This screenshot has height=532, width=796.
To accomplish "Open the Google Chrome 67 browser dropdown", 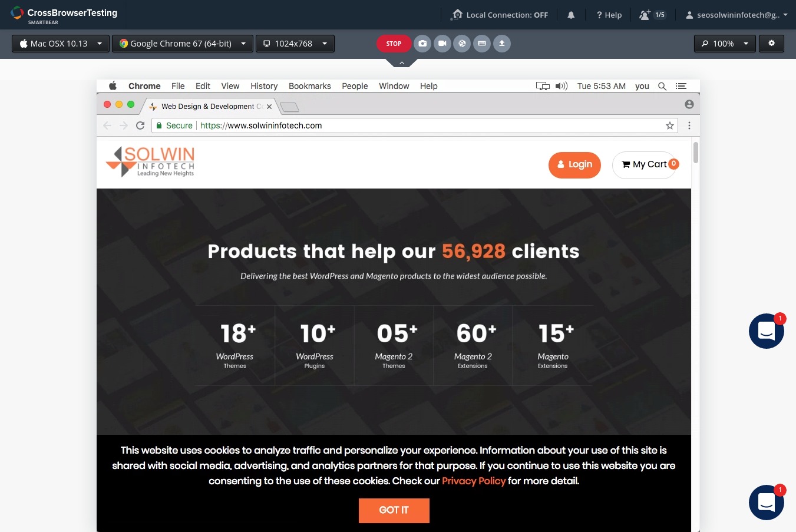I will [x=183, y=44].
